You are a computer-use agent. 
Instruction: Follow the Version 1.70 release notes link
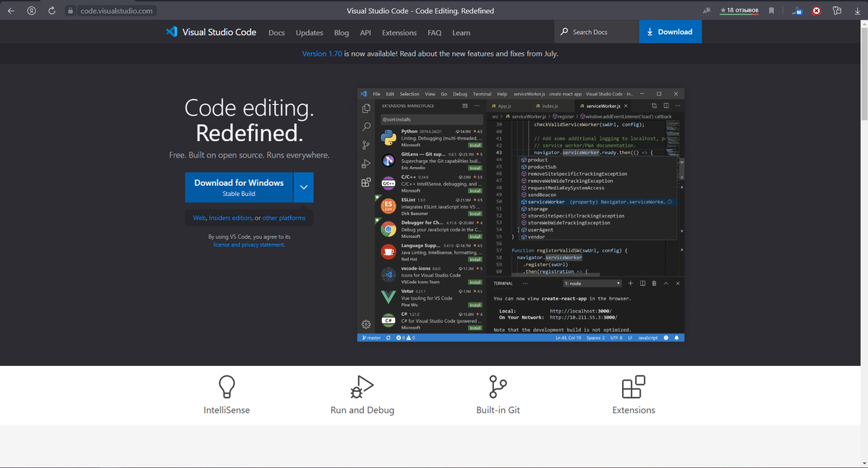pos(321,54)
